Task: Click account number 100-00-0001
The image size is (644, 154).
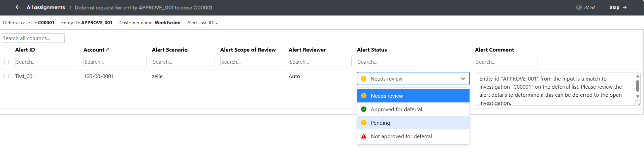Action: (x=99, y=76)
